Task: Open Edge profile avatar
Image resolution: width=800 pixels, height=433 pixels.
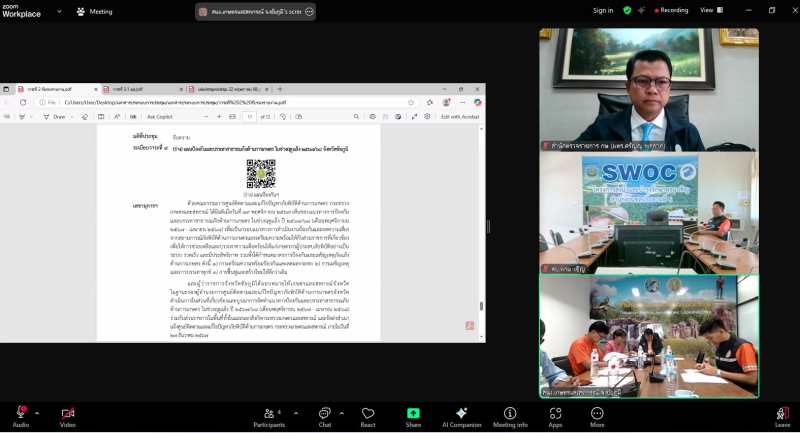Action: 446,103
